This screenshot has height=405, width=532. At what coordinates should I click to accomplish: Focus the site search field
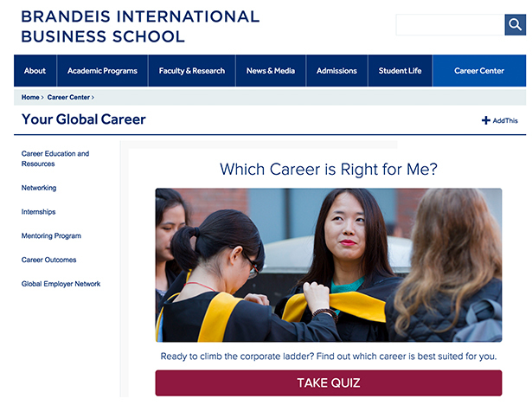click(450, 25)
